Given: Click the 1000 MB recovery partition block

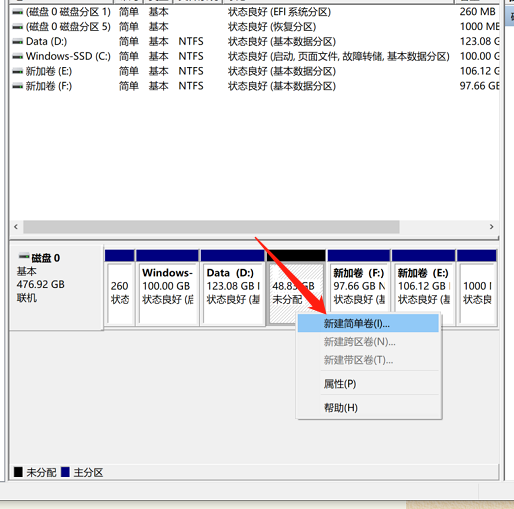Looking at the screenshot, I should point(477,288).
